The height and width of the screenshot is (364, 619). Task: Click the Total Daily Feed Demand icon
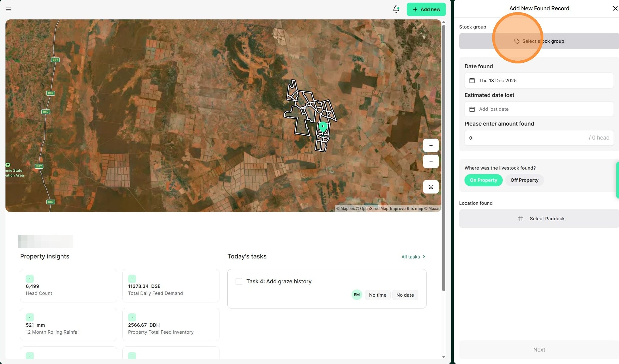coord(132,278)
